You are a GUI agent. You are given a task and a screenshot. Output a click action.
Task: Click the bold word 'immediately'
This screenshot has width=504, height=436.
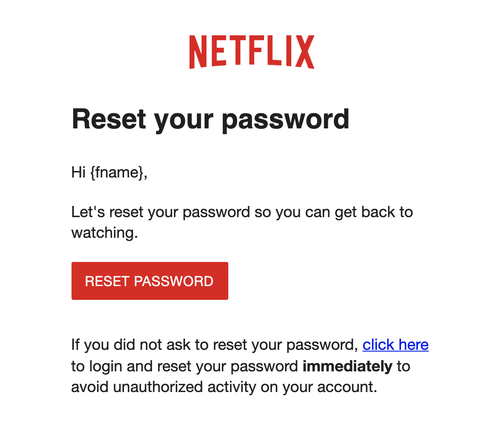(347, 366)
